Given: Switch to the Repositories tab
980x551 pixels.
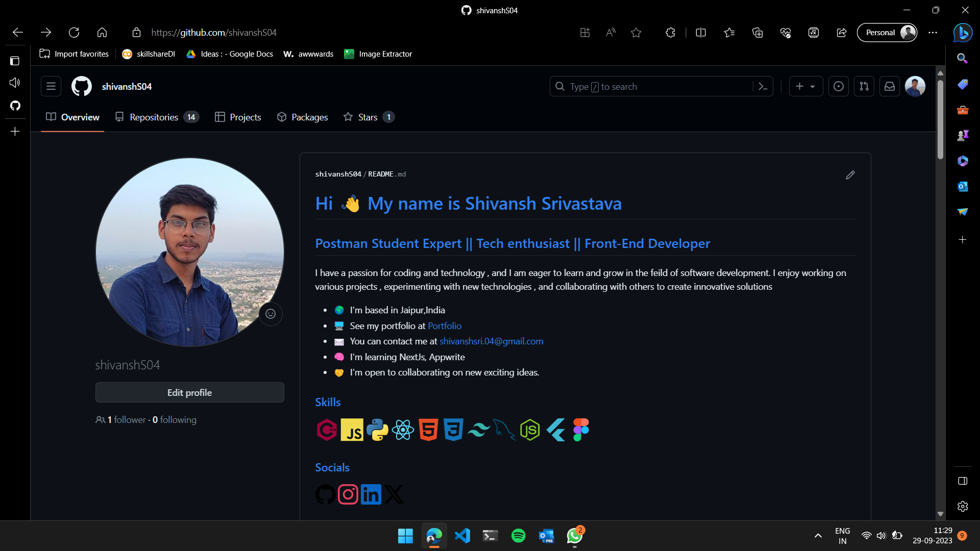Looking at the screenshot, I should pyautogui.click(x=154, y=117).
